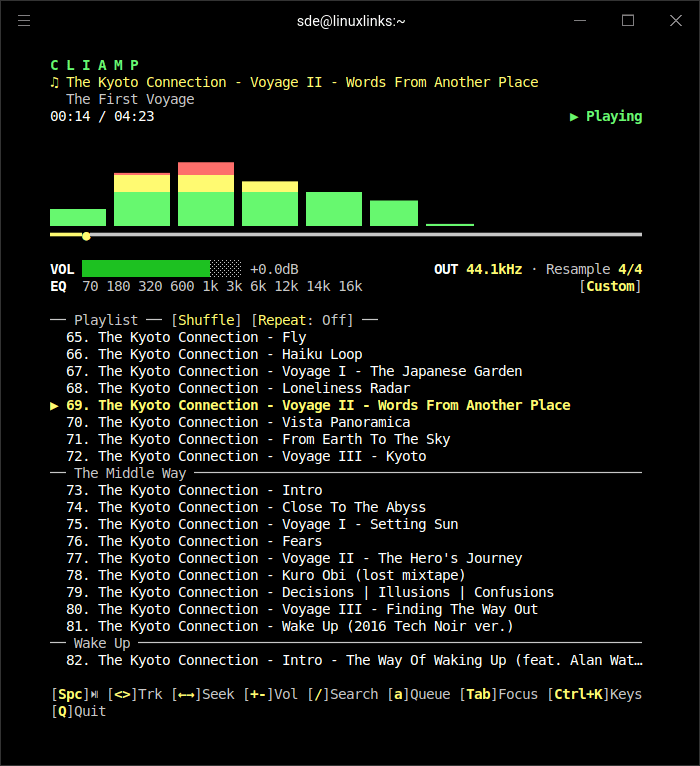Click the Wake Up album header
Viewport: 700px width, 766px height.
coord(102,643)
